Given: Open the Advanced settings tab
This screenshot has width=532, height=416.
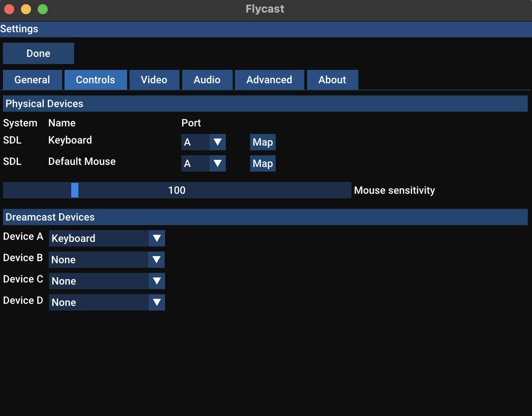Looking at the screenshot, I should click(269, 80).
